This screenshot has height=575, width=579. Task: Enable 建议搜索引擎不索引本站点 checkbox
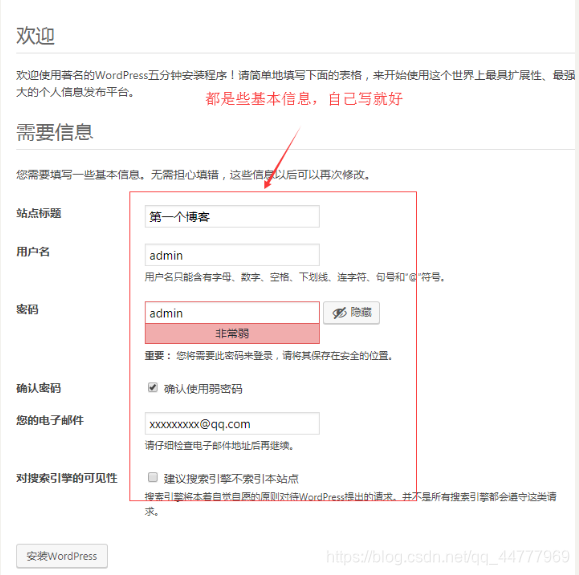(153, 477)
